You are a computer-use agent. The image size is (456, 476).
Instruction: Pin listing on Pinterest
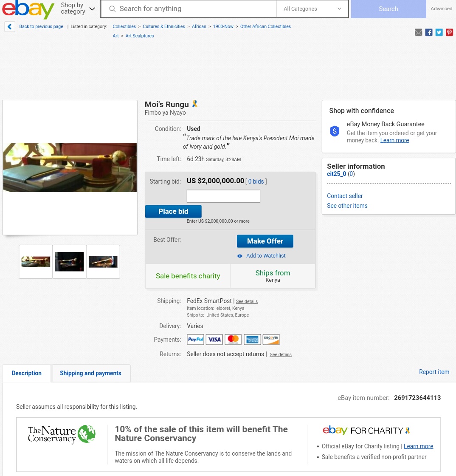(x=449, y=32)
